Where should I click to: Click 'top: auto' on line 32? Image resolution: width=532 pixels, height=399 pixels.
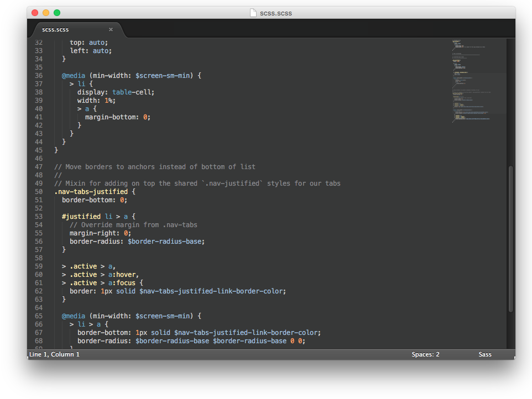pos(88,43)
